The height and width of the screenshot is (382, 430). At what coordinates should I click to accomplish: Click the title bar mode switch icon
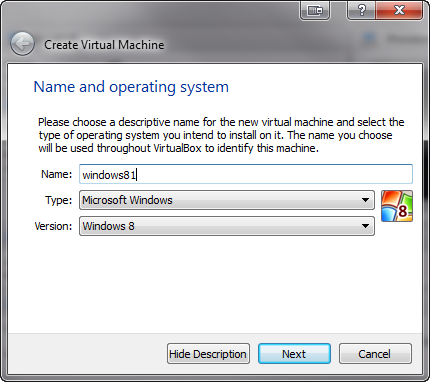point(315,11)
